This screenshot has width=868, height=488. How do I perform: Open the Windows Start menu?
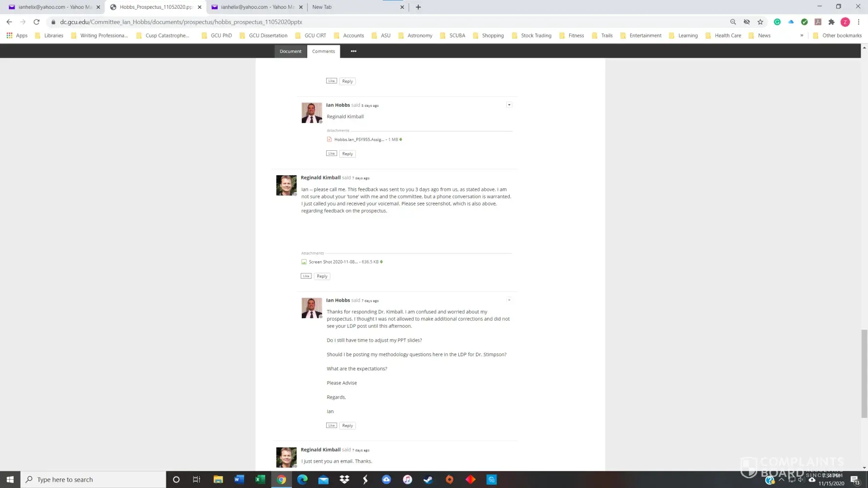pos(10,480)
